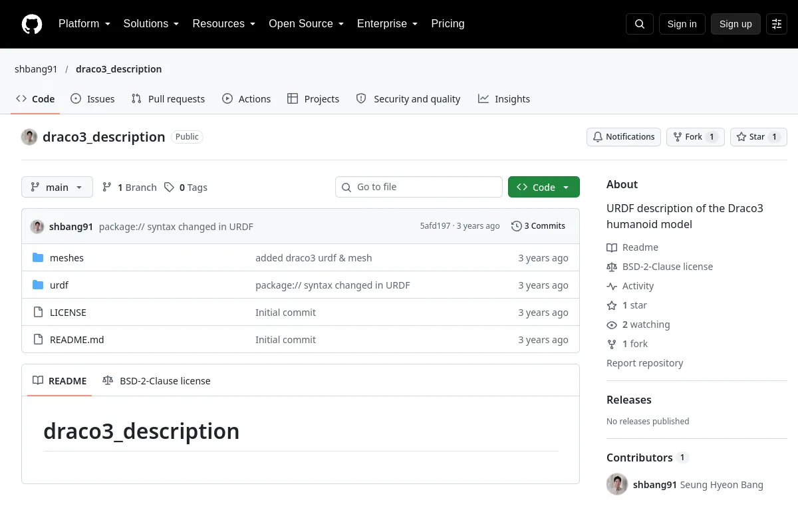Open the Open Source dropdown
This screenshot has width=798, height=532.
tap(307, 24)
